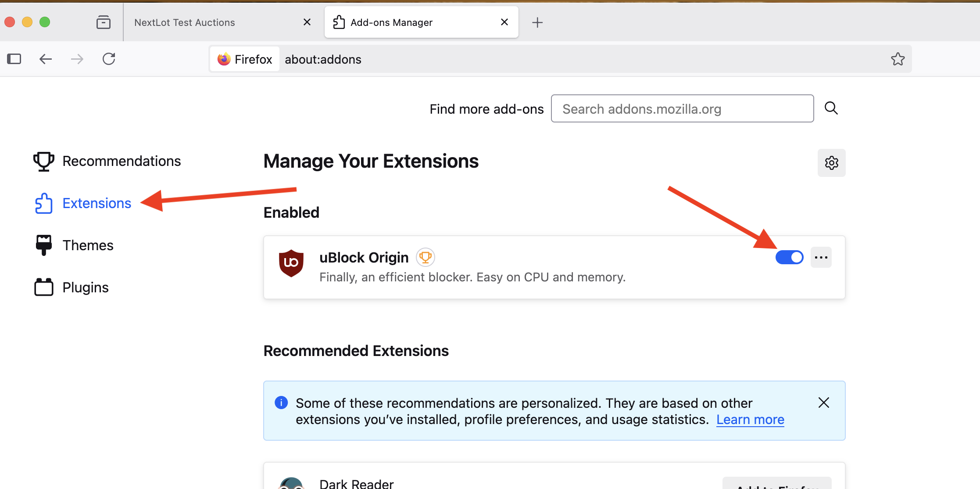The height and width of the screenshot is (489, 980).
Task: Bookmark this page with the star
Action: [898, 59]
